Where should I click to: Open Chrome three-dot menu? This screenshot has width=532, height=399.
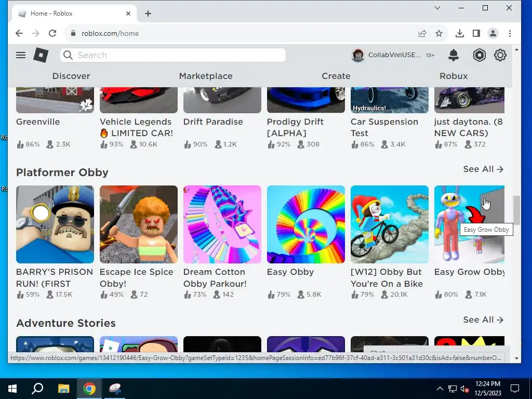(510, 33)
